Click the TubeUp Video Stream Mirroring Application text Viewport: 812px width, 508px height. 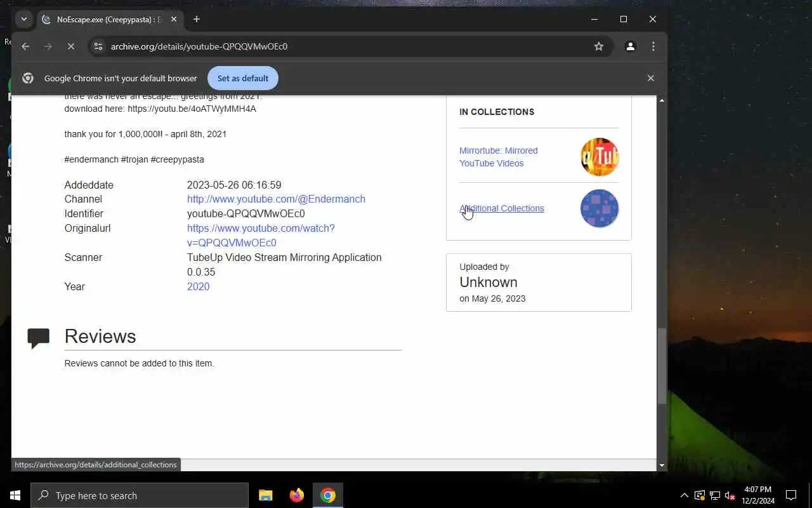click(x=284, y=265)
